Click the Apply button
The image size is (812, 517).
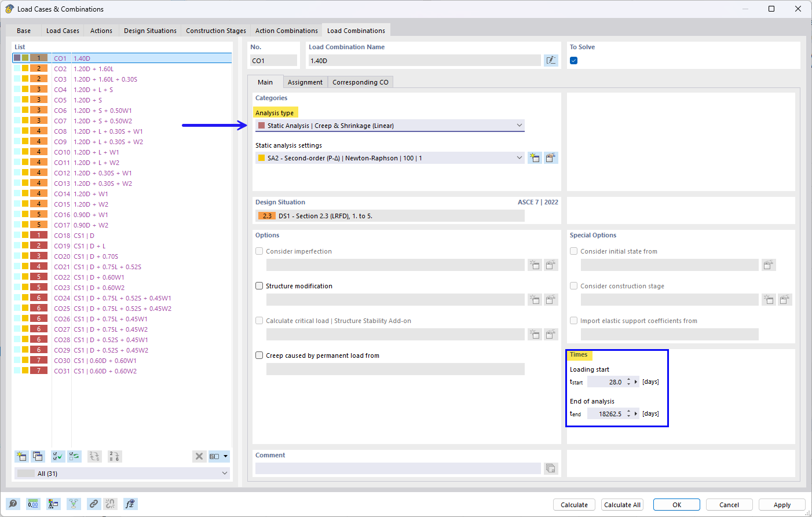pyautogui.click(x=782, y=505)
